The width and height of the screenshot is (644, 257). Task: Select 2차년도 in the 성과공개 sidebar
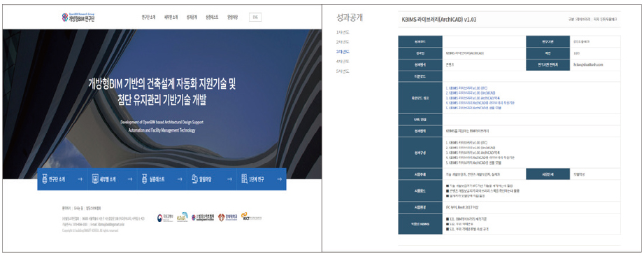[x=343, y=42]
